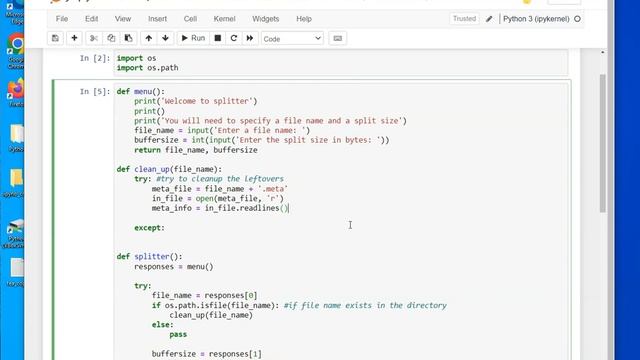Restart kernel and run all icon
The height and width of the screenshot is (360, 640).
(250, 38)
